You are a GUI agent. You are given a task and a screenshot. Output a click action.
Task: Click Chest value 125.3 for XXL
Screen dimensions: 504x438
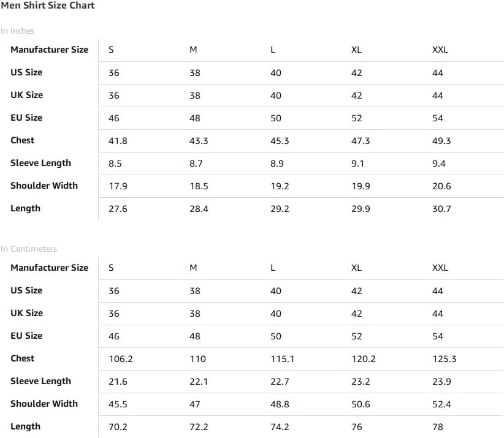(444, 359)
